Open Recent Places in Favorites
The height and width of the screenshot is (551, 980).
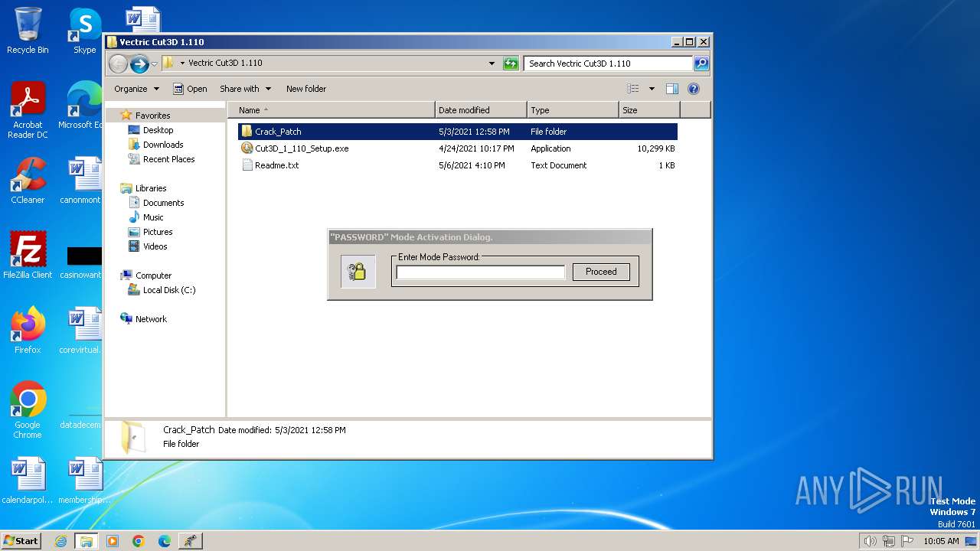[168, 159]
